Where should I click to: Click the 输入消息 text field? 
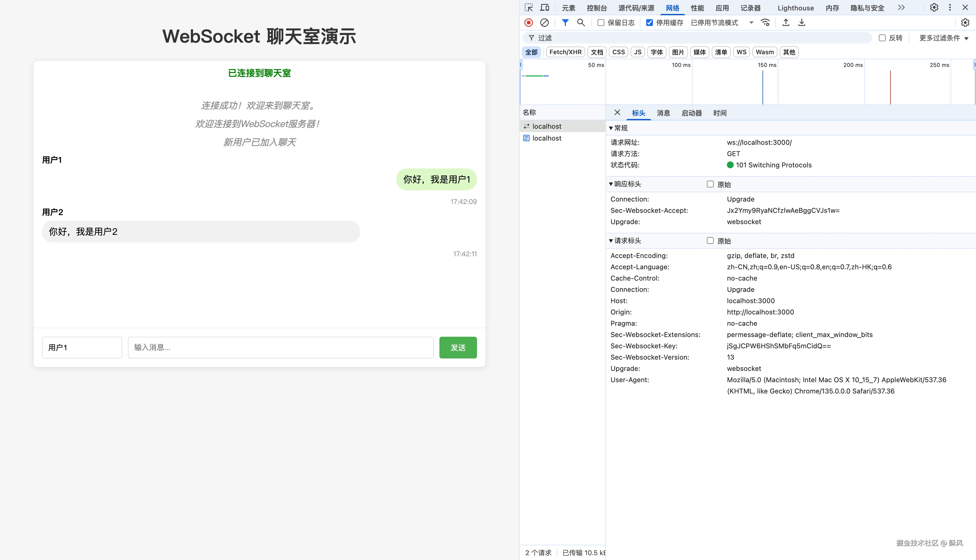[280, 347]
